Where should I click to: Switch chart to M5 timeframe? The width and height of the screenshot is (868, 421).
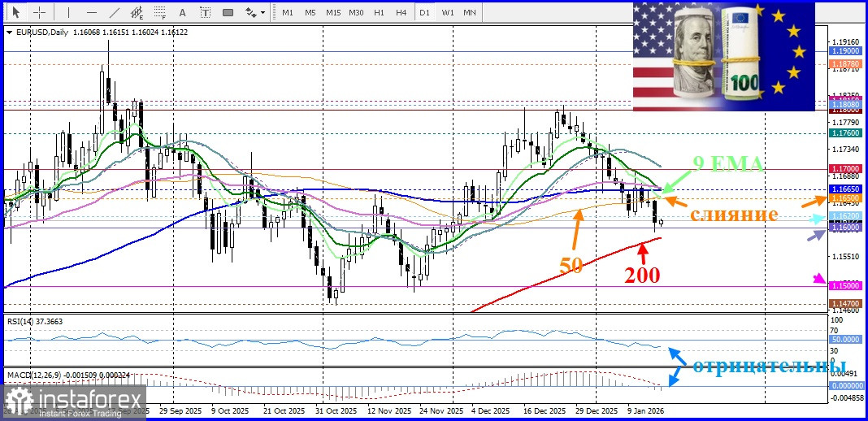point(310,12)
